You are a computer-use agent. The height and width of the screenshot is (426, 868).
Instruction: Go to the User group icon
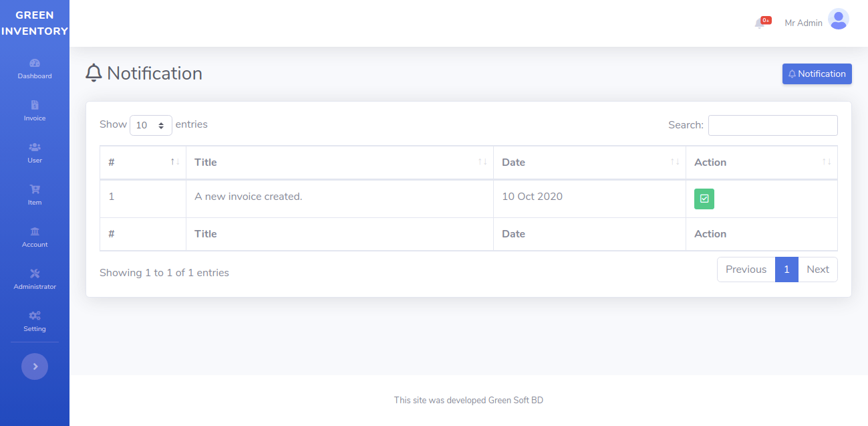tap(35, 147)
